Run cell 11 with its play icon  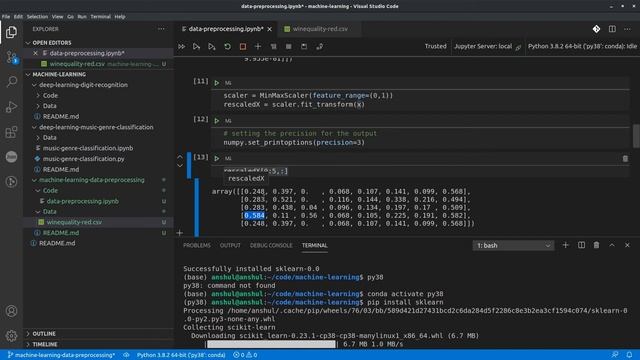(x=217, y=83)
